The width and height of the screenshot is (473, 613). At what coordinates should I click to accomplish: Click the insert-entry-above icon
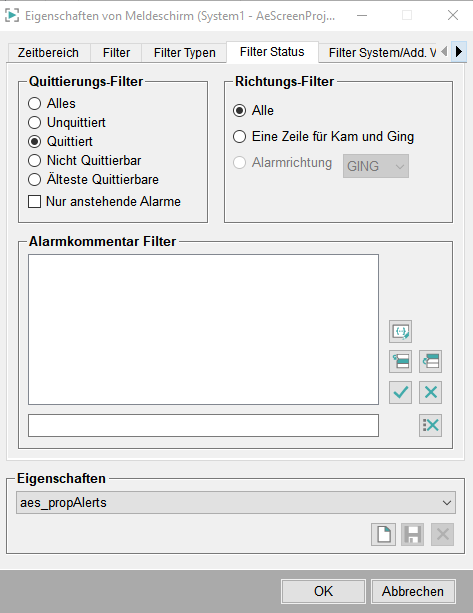coord(400,361)
